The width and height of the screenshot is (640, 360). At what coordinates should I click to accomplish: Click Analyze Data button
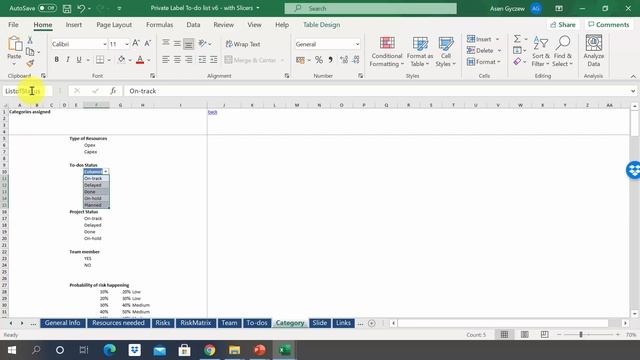tap(593, 52)
